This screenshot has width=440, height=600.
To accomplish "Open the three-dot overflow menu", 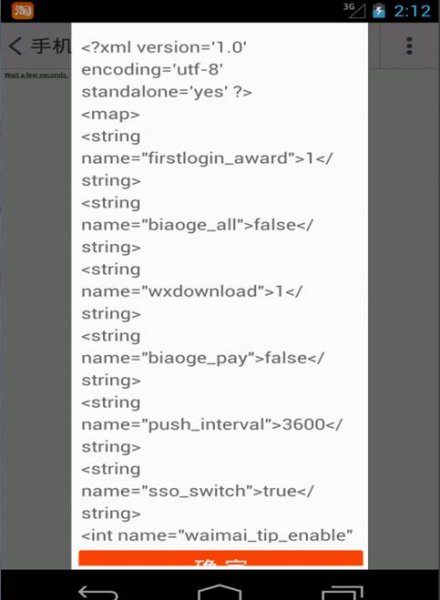I will [x=409, y=46].
